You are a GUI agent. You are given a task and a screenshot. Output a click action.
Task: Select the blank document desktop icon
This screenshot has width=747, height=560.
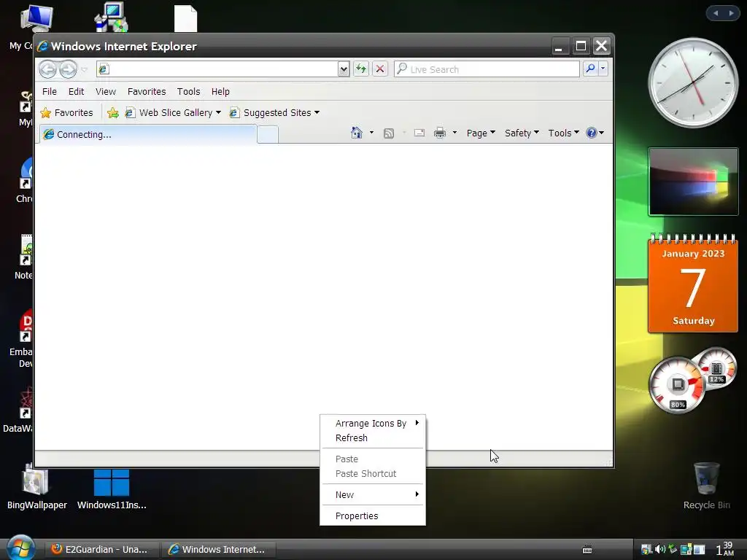tap(185, 18)
